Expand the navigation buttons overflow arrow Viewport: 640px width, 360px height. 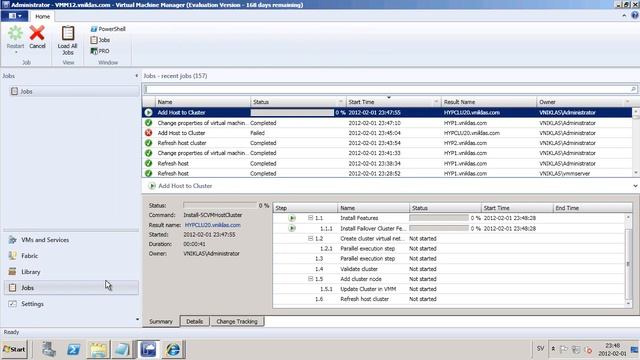click(x=137, y=319)
